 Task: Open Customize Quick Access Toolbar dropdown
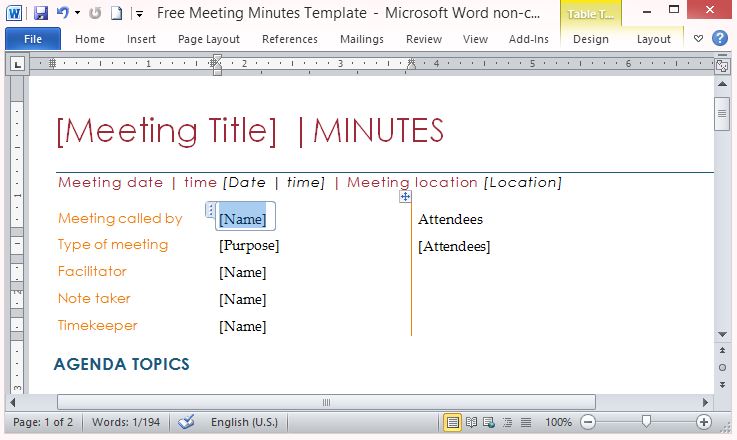[139, 14]
